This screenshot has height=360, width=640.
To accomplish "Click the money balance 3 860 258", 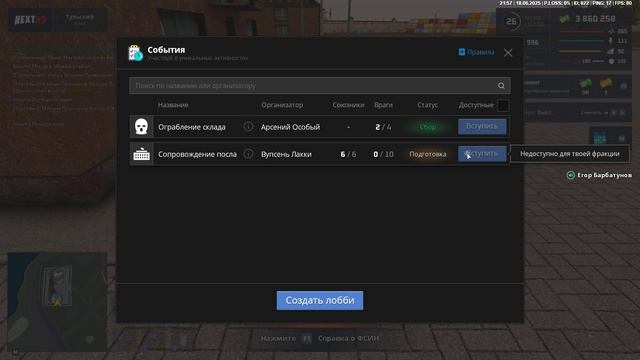I will [595, 19].
